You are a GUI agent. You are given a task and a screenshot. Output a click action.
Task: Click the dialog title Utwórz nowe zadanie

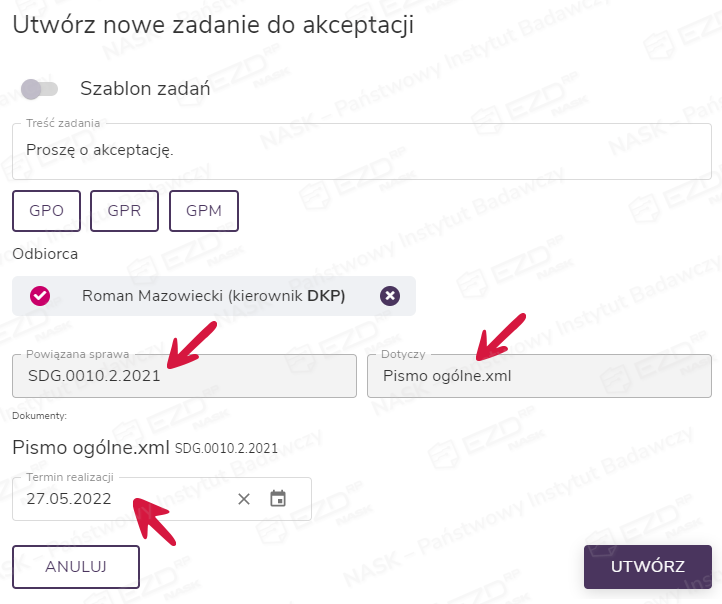click(212, 26)
